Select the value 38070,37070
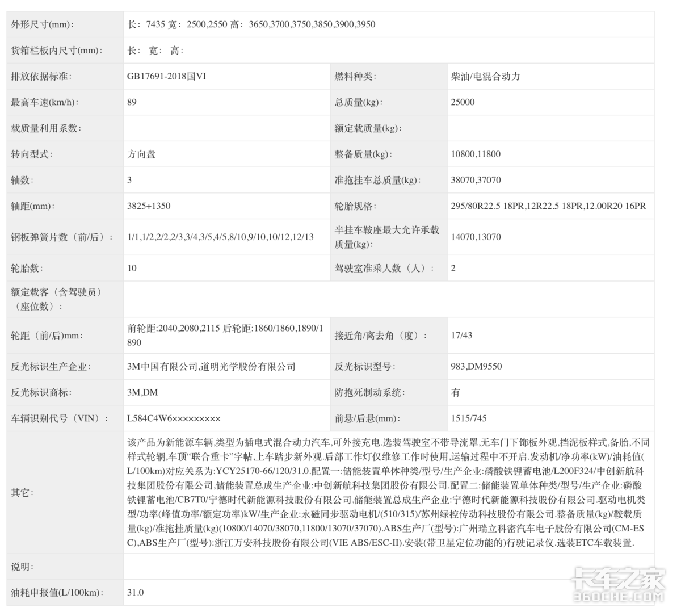This screenshot has width=681, height=616. click(476, 180)
